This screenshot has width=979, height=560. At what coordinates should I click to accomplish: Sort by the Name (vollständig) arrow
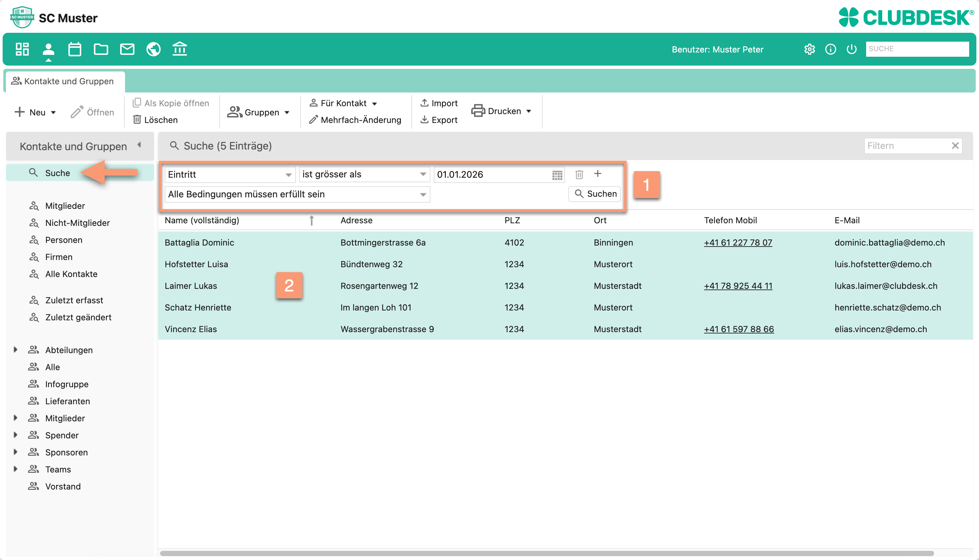(x=311, y=220)
